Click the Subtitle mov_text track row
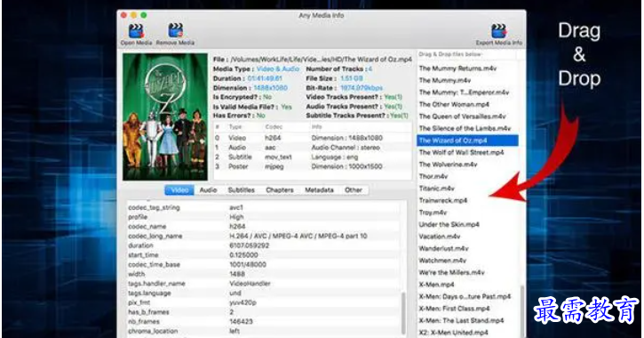The height and width of the screenshot is (338, 644). pyautogui.click(x=313, y=157)
